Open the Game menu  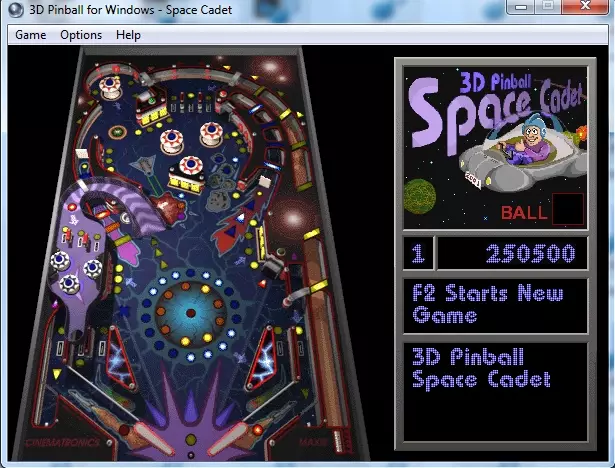(31, 35)
